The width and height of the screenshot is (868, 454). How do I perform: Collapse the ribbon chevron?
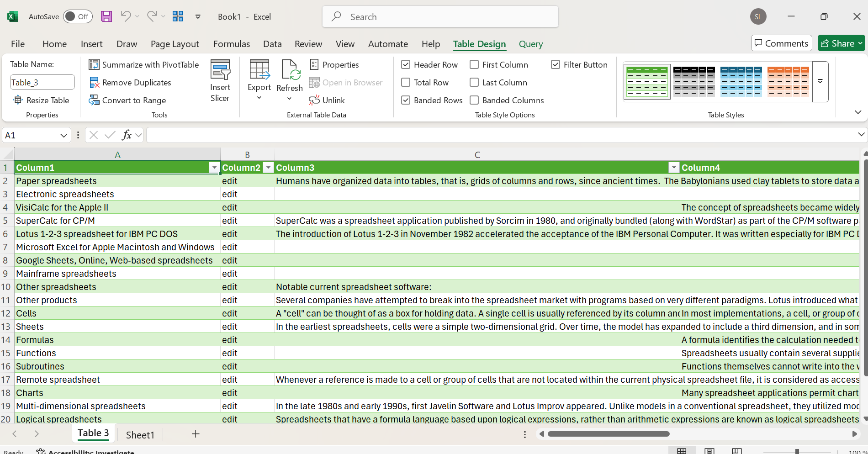click(857, 112)
